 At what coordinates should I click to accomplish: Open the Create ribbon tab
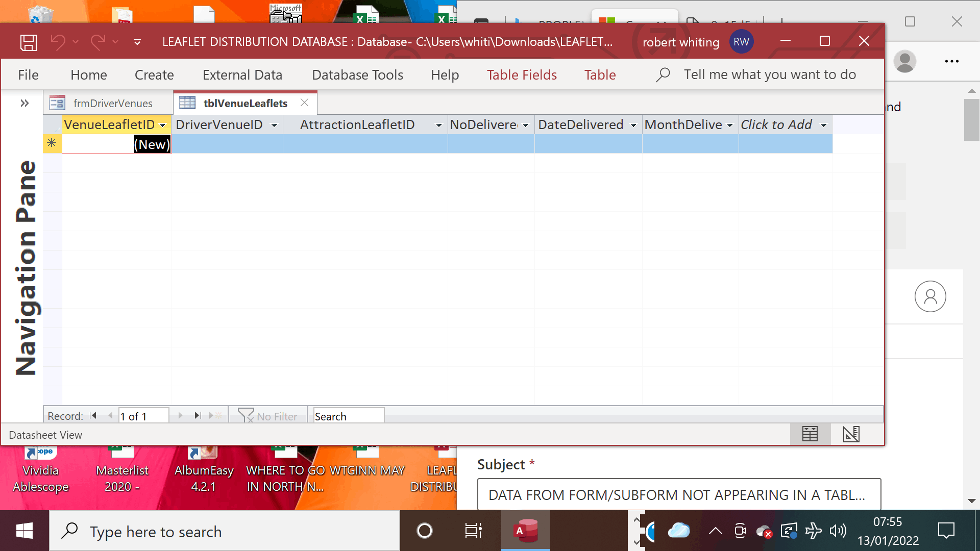154,75
